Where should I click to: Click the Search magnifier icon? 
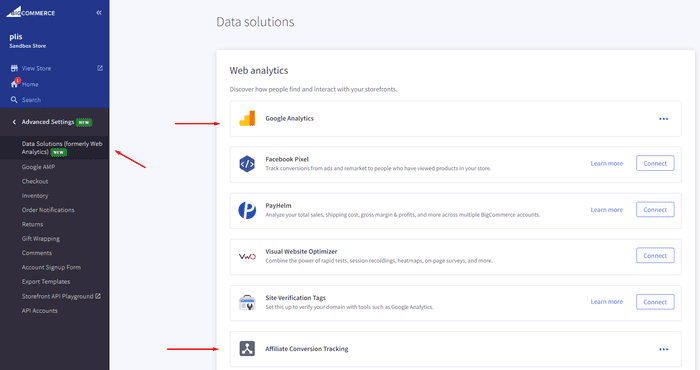point(14,100)
